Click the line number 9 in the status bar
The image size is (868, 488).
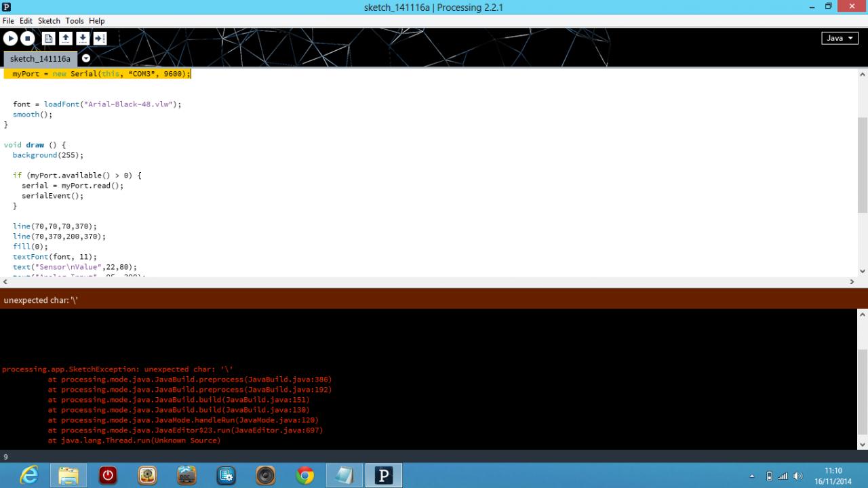(x=6, y=457)
